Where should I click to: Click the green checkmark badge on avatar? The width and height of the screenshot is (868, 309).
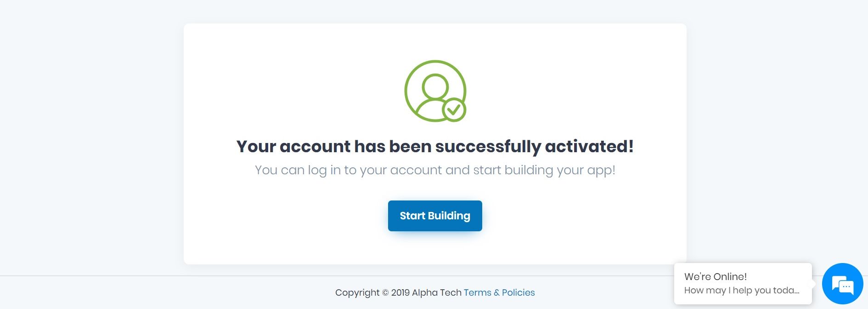point(454,109)
